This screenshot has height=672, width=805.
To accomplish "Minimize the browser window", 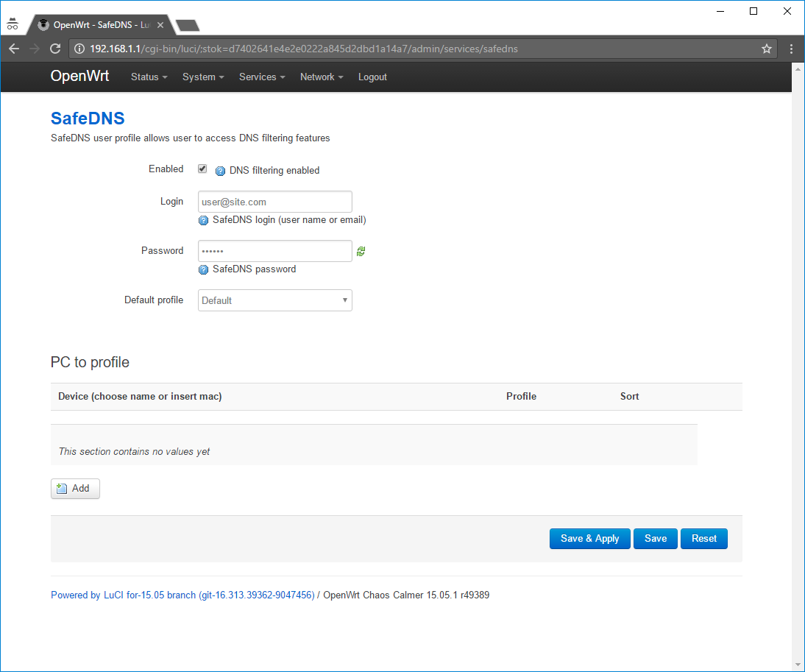I will tap(720, 11).
